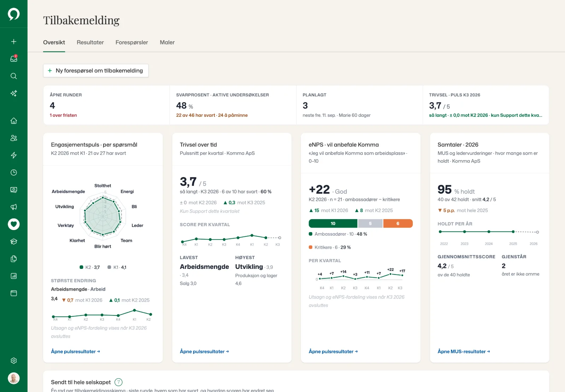Open the lightning bolt icon in sidebar
Screen dimensions: 565x392
(14, 155)
